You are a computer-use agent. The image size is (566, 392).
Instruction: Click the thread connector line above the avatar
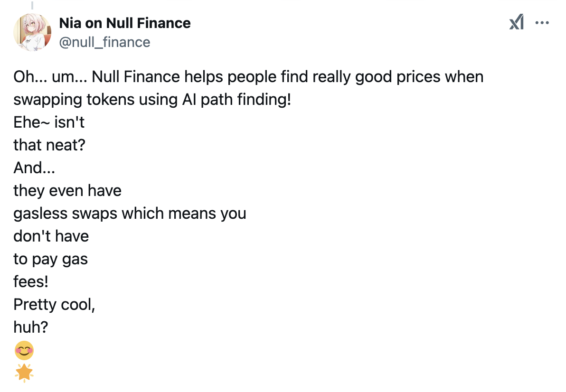pos(32,5)
